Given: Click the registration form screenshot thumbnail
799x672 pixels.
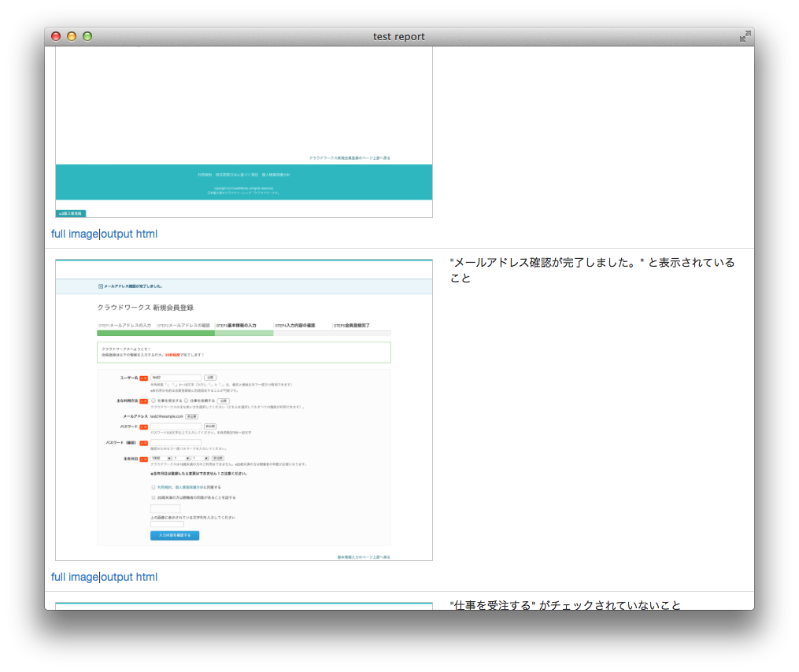Looking at the screenshot, I should coord(244,410).
